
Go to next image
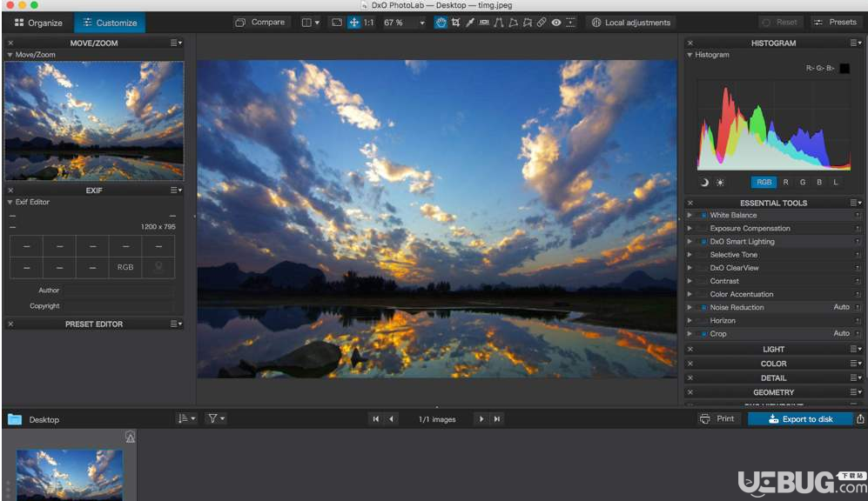(x=481, y=419)
